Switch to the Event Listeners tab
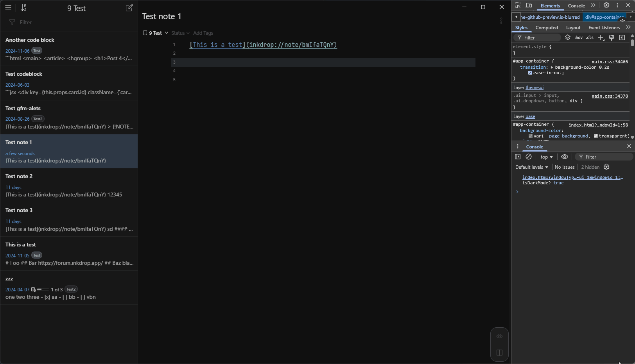Image resolution: width=635 pixels, height=364 pixels. (x=604, y=28)
